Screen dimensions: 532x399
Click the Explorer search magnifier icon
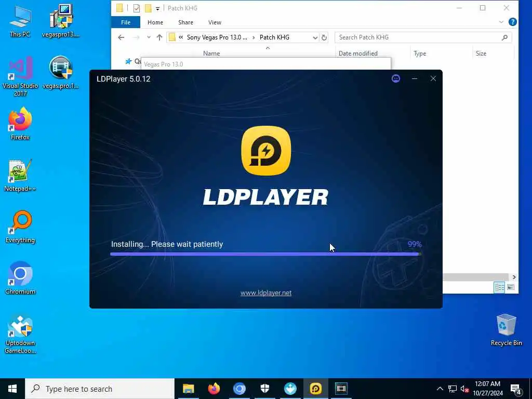coord(504,37)
